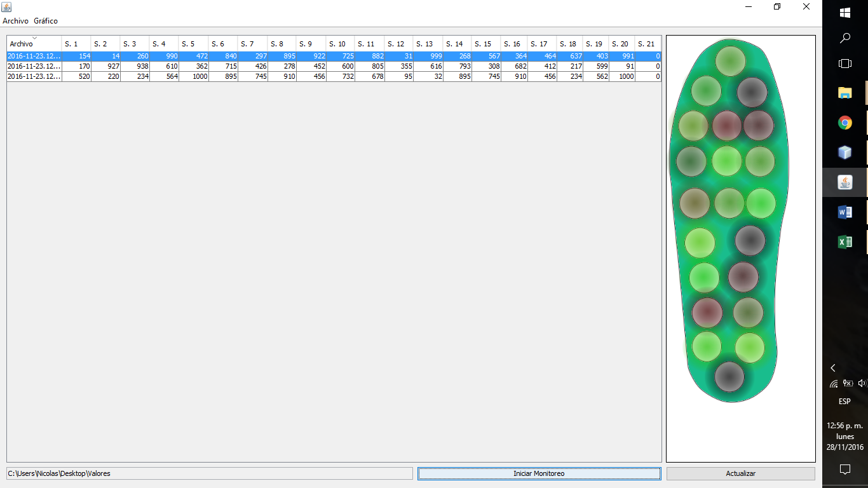This screenshot has width=868, height=488.
Task: Click the Actualizar button
Action: [740, 473]
